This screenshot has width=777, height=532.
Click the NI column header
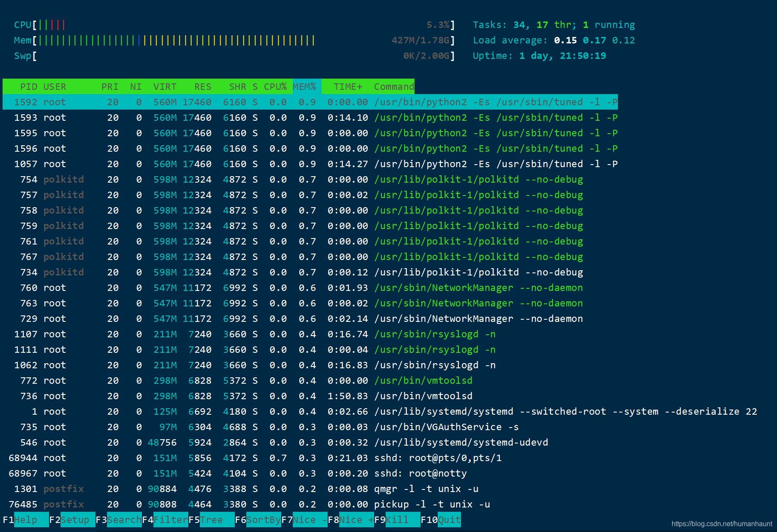(136, 87)
